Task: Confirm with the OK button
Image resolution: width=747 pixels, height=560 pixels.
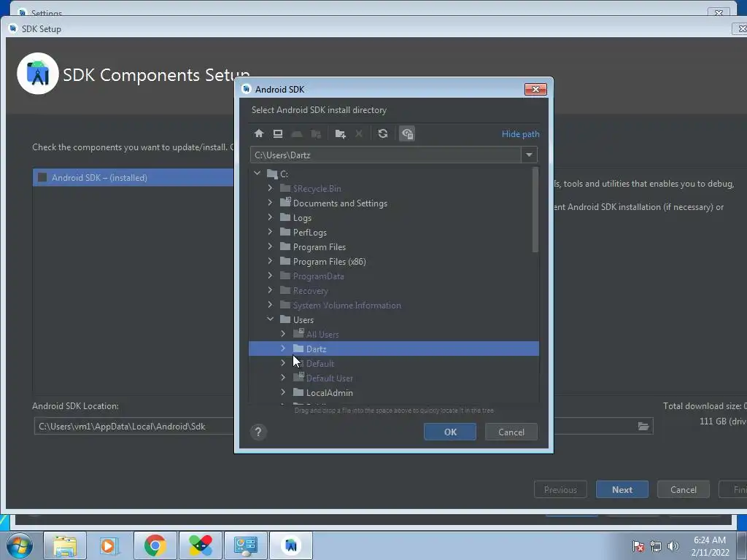Action: (449, 432)
